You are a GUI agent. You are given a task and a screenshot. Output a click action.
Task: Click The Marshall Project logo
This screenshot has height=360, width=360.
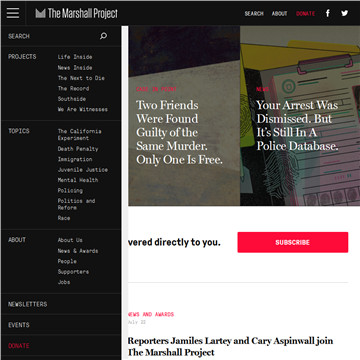77,13
